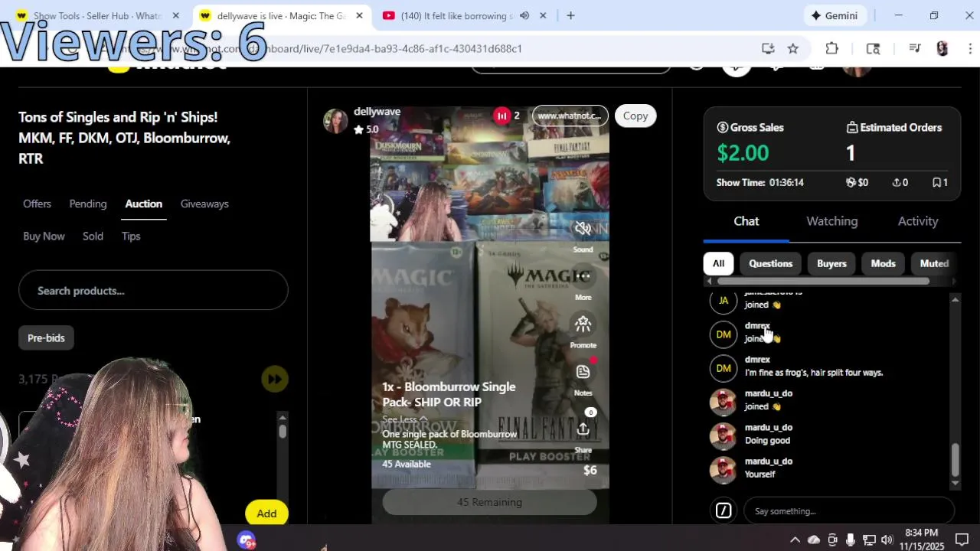Open Windows notification center
This screenshot has width=980, height=551.
coord(962,540)
